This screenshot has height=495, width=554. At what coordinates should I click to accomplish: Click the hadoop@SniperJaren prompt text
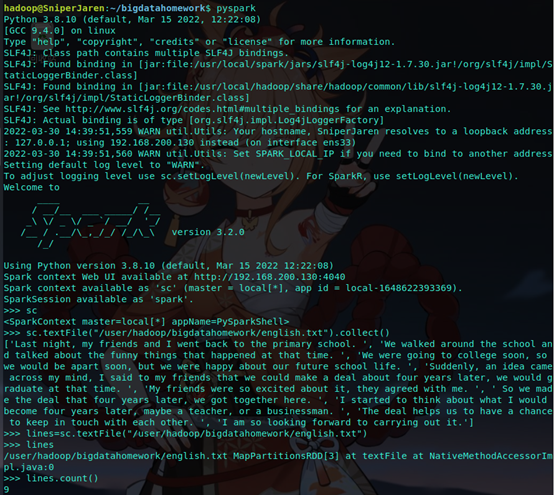(54, 8)
